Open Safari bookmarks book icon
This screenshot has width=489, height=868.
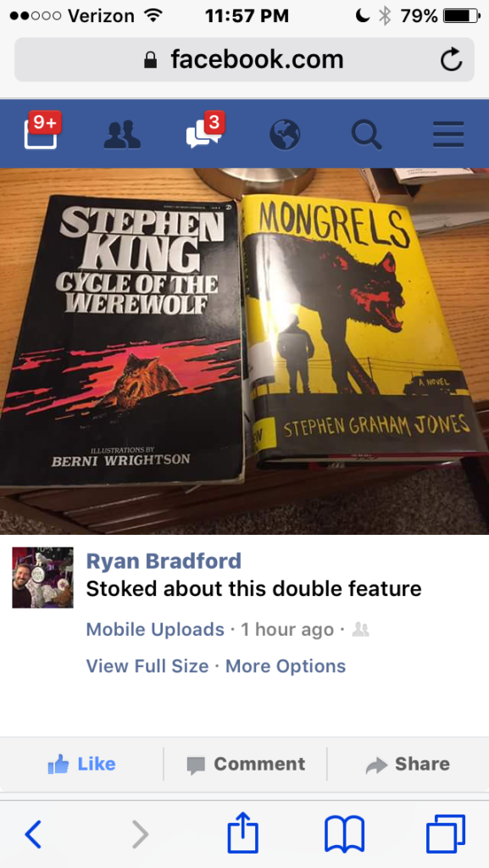point(344,835)
